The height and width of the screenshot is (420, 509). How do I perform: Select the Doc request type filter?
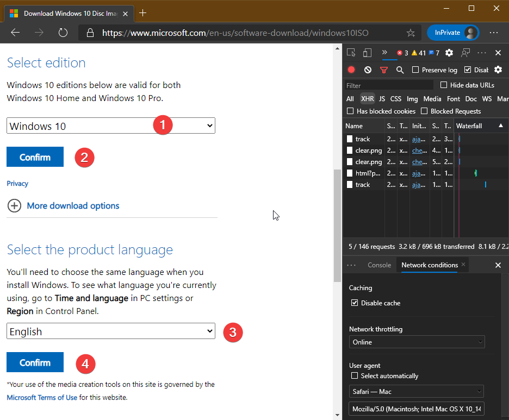[x=471, y=98]
